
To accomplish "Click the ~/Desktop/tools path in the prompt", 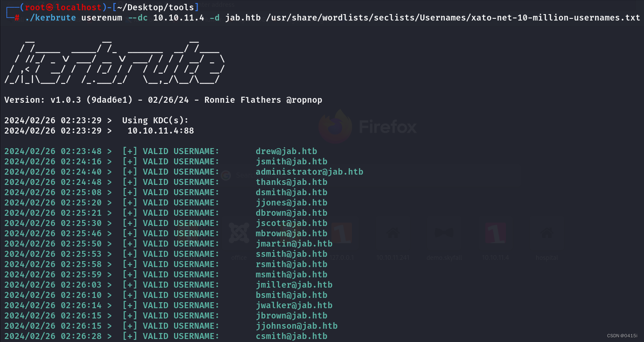I will pos(155,7).
